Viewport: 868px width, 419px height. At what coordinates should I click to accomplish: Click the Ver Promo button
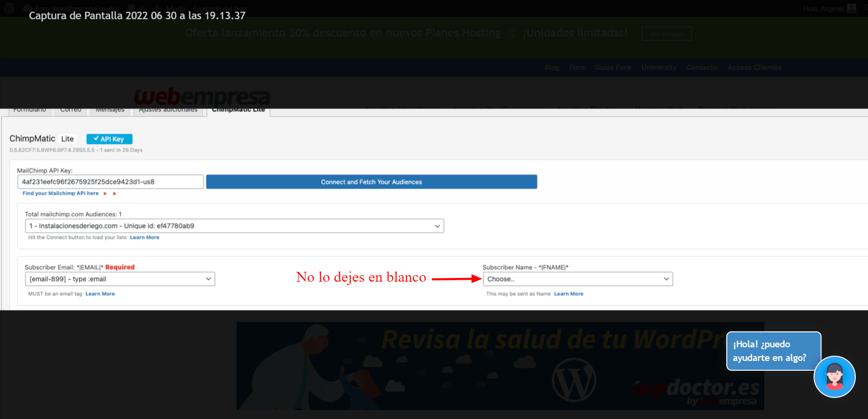(x=666, y=34)
